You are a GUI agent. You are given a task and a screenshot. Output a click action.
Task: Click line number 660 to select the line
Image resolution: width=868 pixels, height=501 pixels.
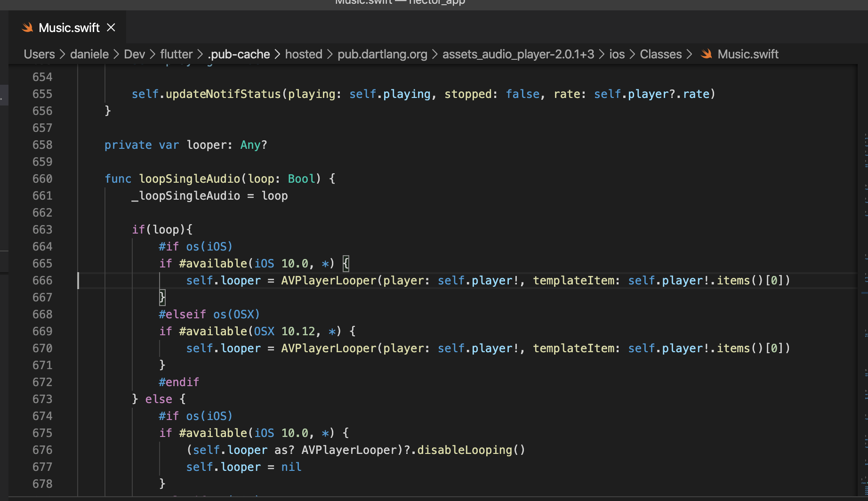tap(42, 178)
